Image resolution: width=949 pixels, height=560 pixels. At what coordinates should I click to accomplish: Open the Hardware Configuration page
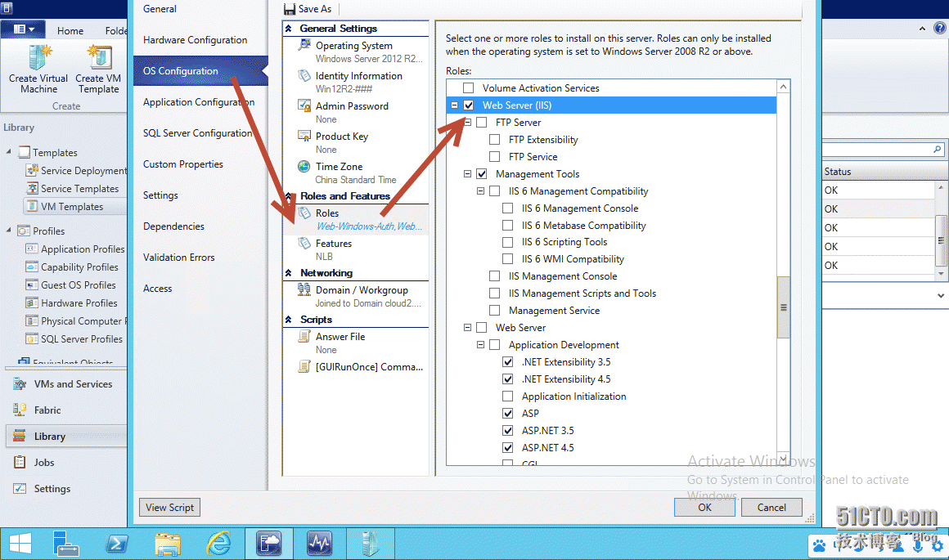(x=196, y=40)
